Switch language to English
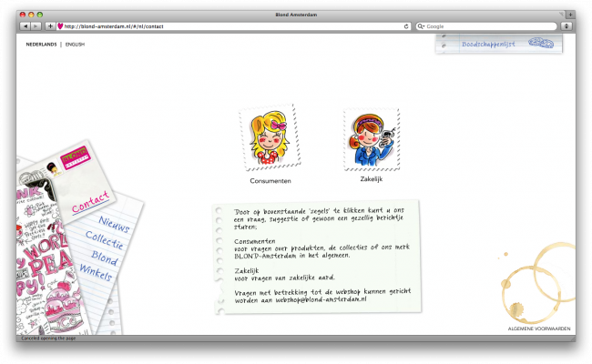Image resolution: width=592 pixels, height=364 pixels. click(75, 45)
